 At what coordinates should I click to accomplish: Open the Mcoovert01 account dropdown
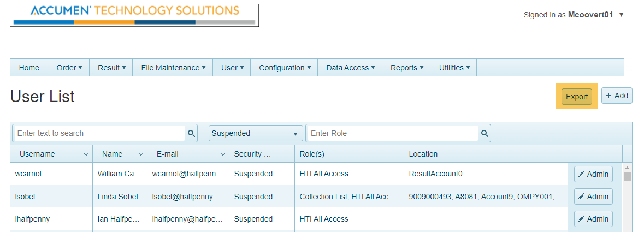pos(621,15)
